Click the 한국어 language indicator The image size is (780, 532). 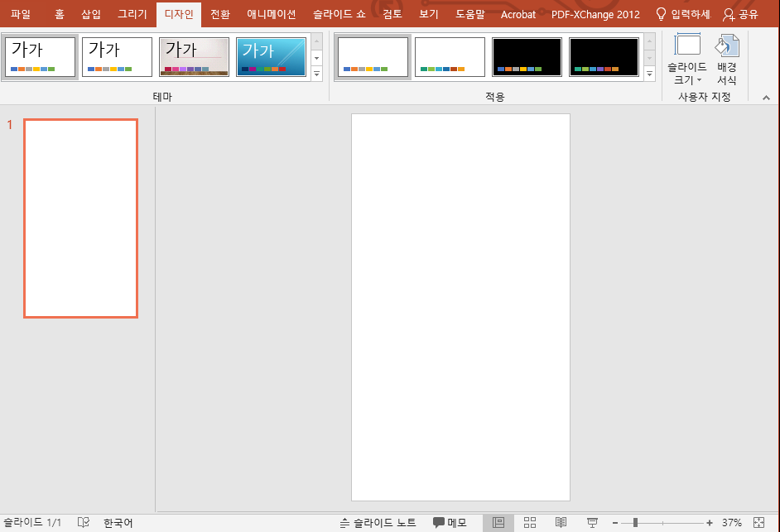(x=118, y=523)
